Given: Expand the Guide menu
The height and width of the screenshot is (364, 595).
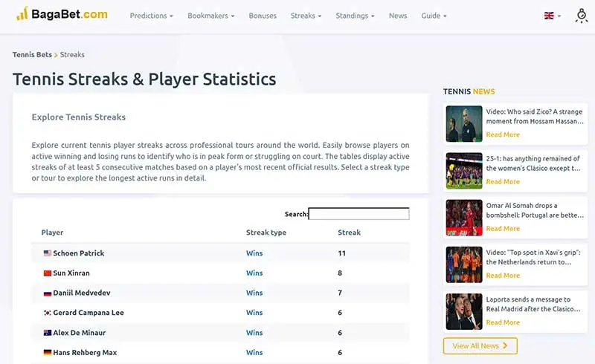Looking at the screenshot, I should tap(434, 16).
